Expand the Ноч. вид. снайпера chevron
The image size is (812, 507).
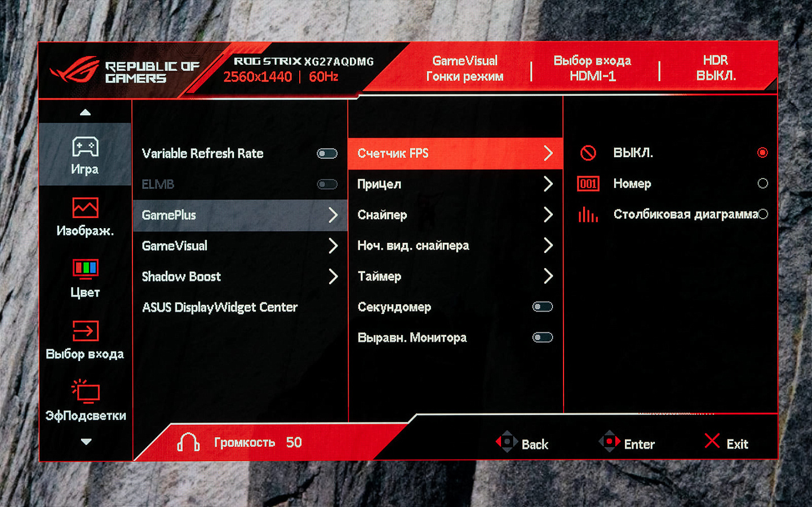(548, 246)
